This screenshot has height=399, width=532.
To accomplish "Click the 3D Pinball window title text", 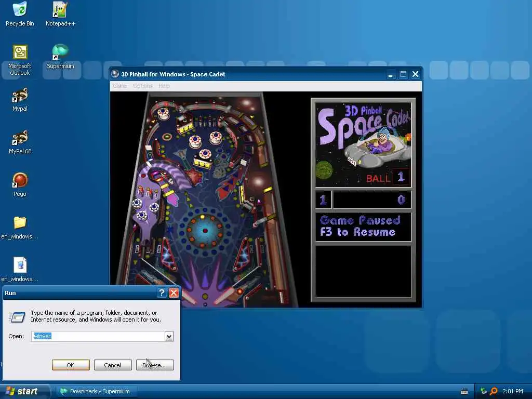I will (x=173, y=74).
